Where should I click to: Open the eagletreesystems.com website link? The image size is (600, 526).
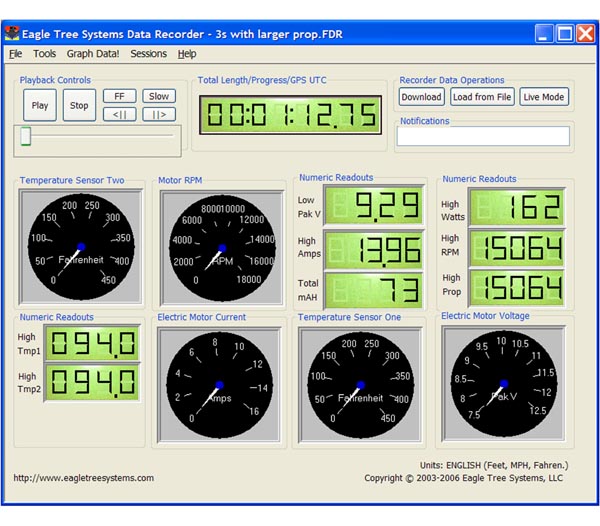pos(84,478)
